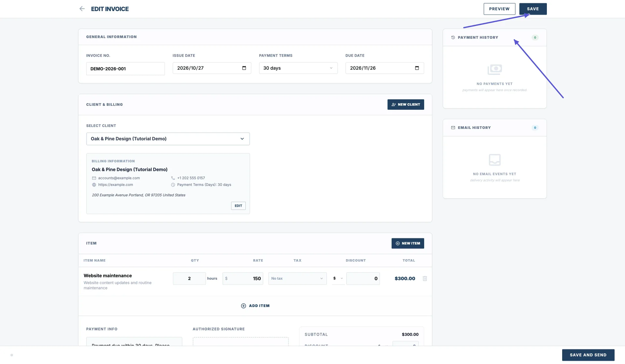Click the Website maintenance item name
The image size is (625, 364).
pos(108,276)
